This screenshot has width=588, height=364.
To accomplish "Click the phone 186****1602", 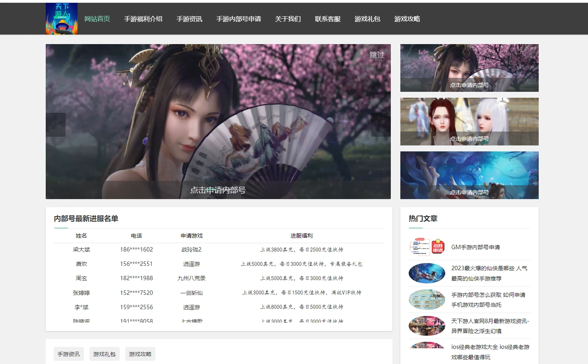I will click(x=136, y=250).
